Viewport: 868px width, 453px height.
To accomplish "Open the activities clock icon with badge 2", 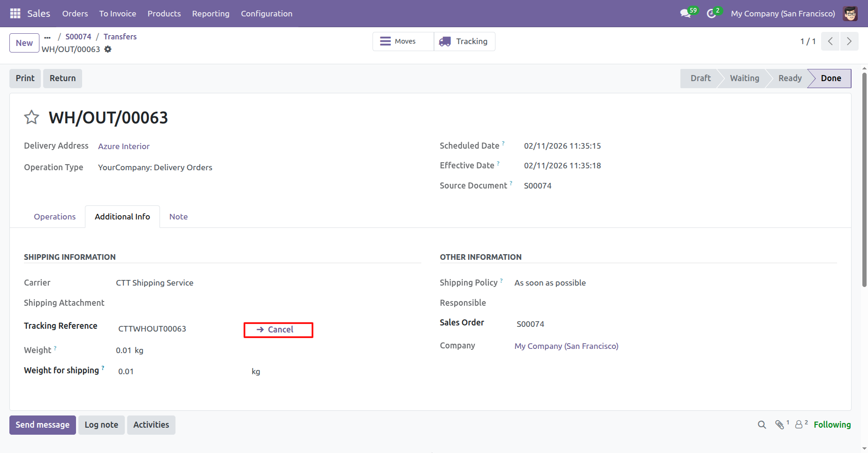I will pos(712,14).
